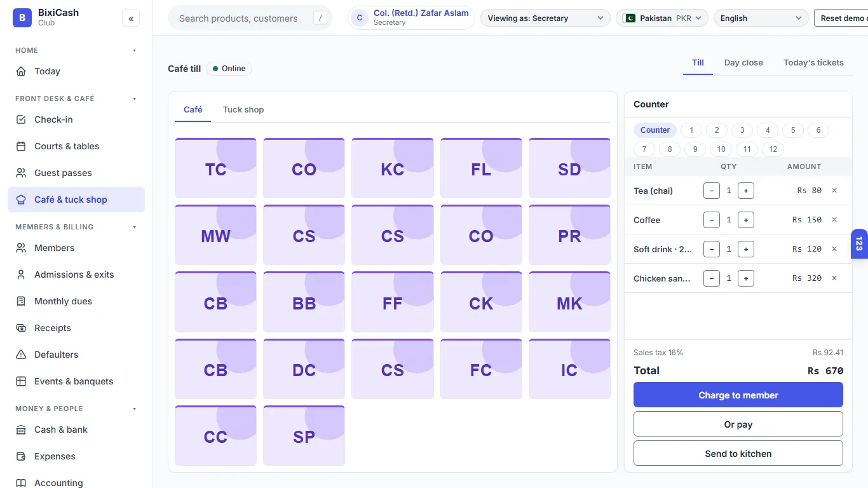The height and width of the screenshot is (488, 868).
Task: Open Admissions & exits person icon
Action: (x=21, y=274)
